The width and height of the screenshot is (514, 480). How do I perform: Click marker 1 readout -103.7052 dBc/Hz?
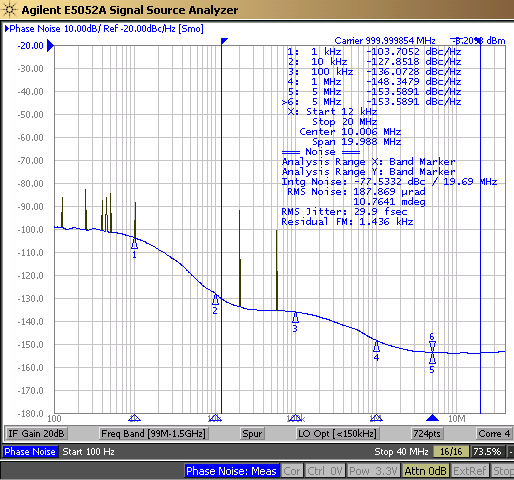[x=414, y=52]
